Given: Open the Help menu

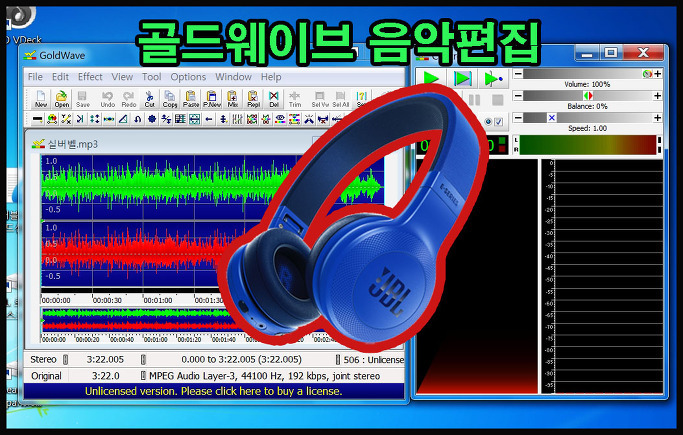Looking at the screenshot, I should (x=271, y=77).
